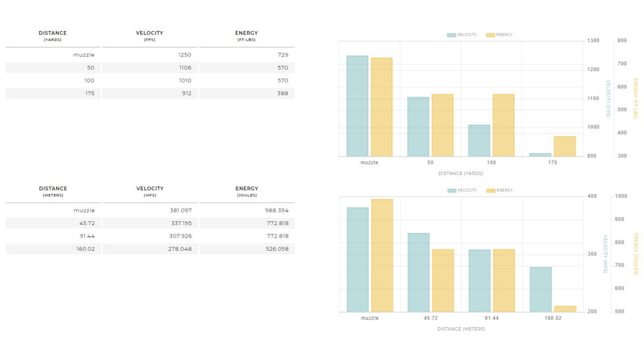Screen dimensions: 644x362
Task: Toggle the Energy legend in the yards chart
Action: pyautogui.click(x=499, y=35)
